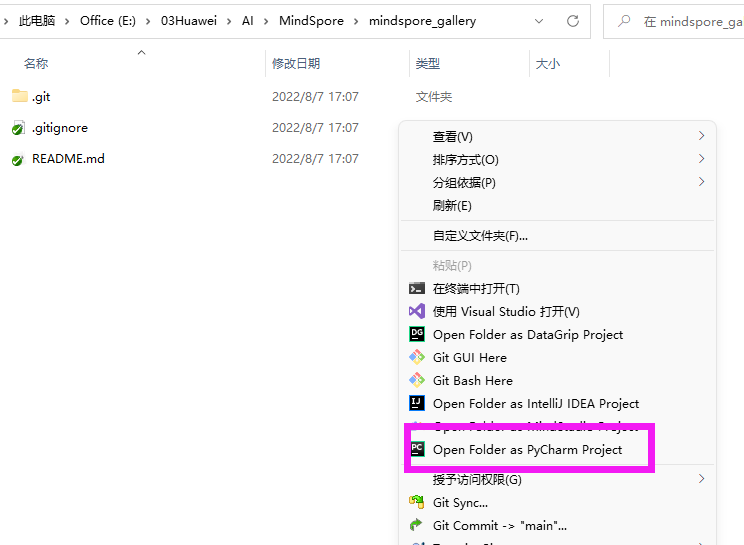
Task: Select the .gitignore file icon
Action: pyautogui.click(x=18, y=128)
